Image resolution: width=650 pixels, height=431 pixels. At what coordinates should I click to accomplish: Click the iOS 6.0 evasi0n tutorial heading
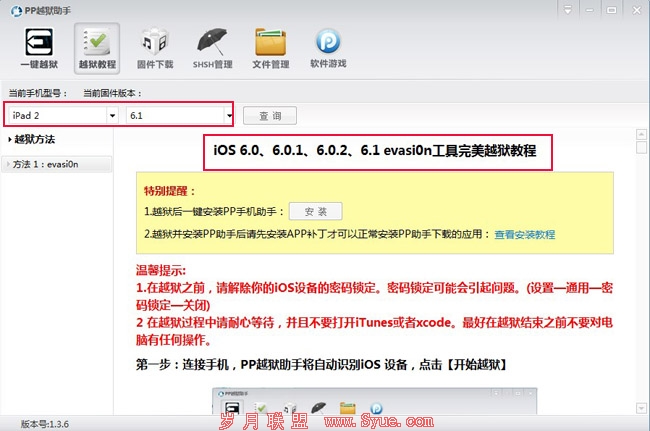click(375, 150)
